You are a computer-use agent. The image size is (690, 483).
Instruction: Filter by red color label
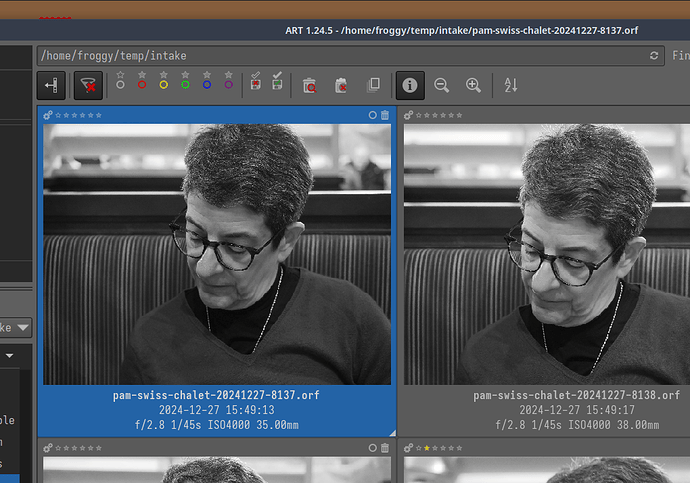[142, 82]
